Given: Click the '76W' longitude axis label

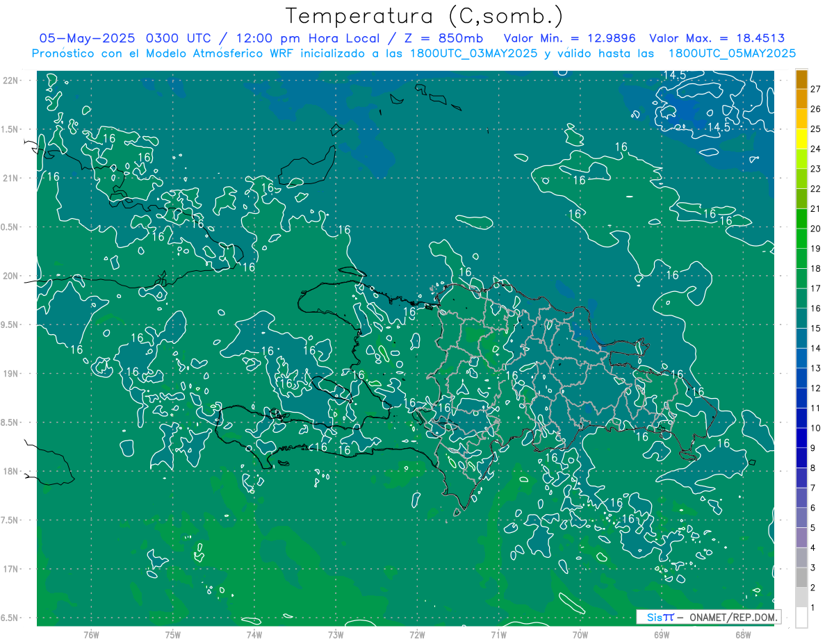Looking at the screenshot, I should pyautogui.click(x=91, y=634).
